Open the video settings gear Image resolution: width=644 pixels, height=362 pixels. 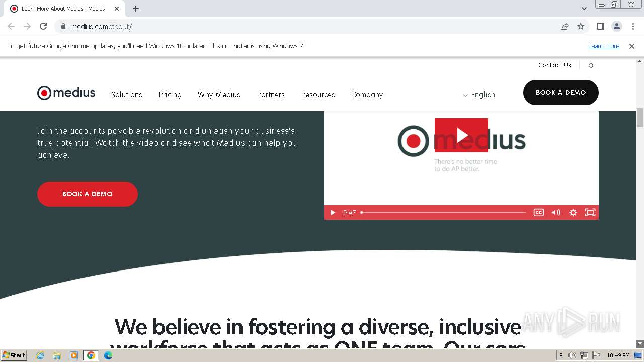point(573,213)
